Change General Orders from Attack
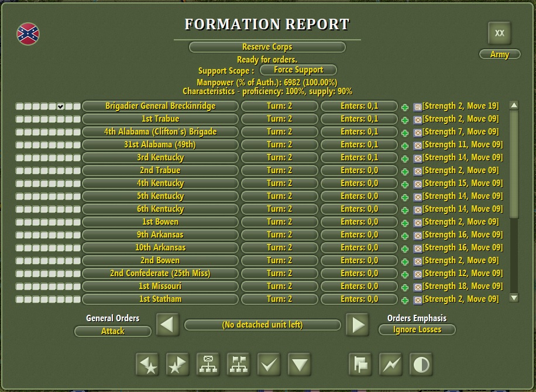536x392 pixels. [113, 331]
